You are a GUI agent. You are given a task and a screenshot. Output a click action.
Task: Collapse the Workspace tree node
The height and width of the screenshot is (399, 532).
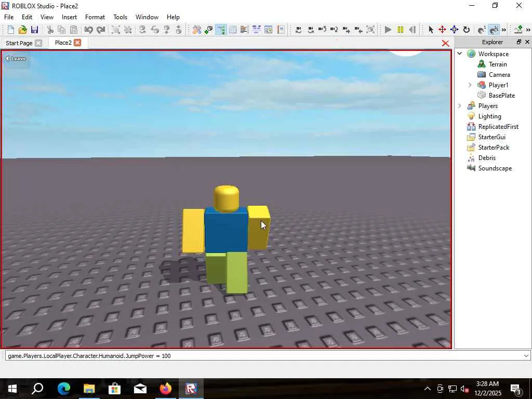pos(460,54)
